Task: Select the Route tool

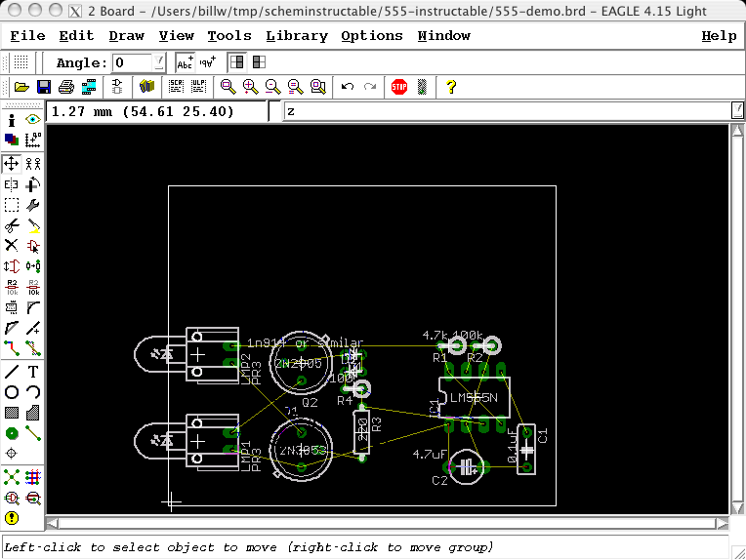Action: [12, 348]
